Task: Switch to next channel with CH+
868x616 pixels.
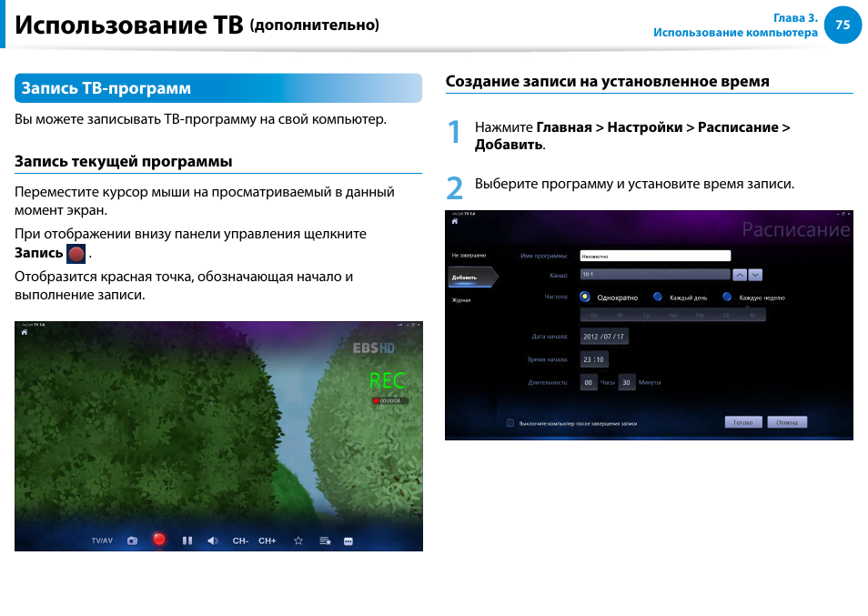Action: [267, 540]
